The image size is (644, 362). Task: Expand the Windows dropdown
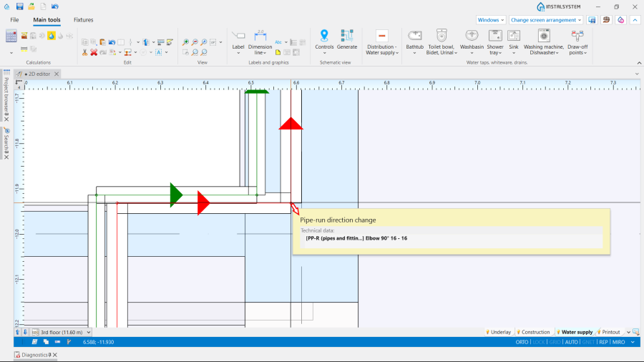point(491,20)
